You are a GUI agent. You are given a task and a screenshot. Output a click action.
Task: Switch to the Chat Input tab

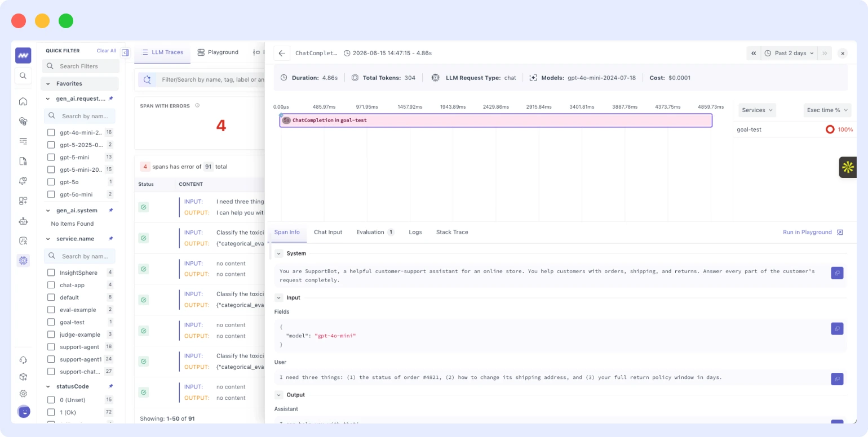(328, 232)
